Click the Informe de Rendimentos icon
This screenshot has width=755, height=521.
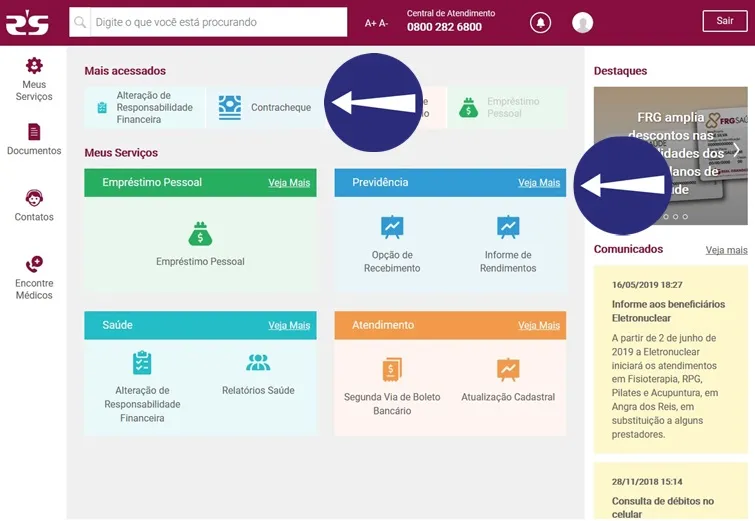tap(508, 228)
